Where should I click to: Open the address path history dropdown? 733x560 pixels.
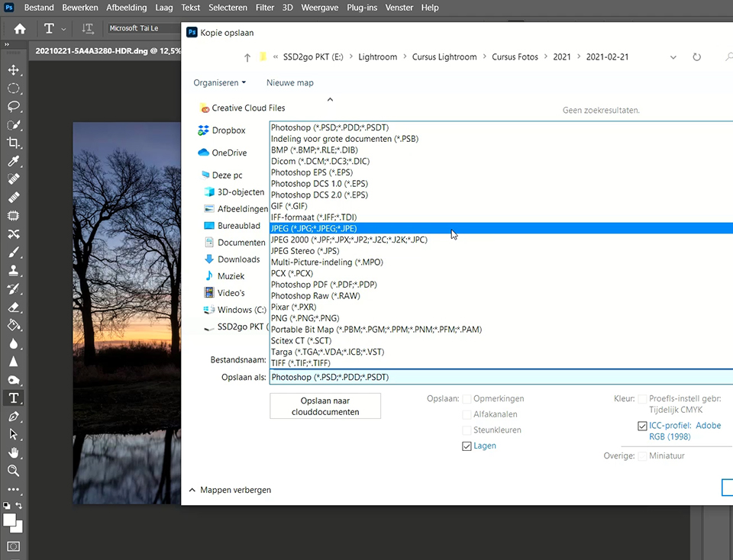click(673, 57)
